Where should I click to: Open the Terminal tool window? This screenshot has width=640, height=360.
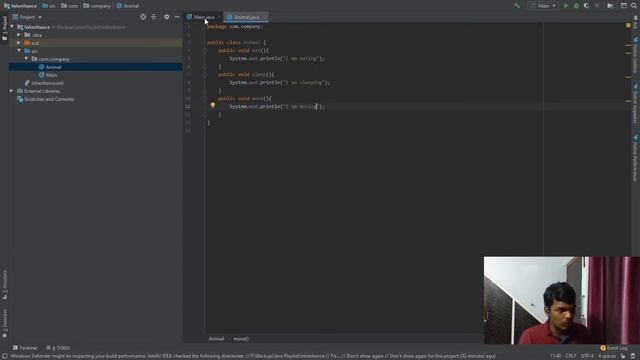pyautogui.click(x=25, y=348)
